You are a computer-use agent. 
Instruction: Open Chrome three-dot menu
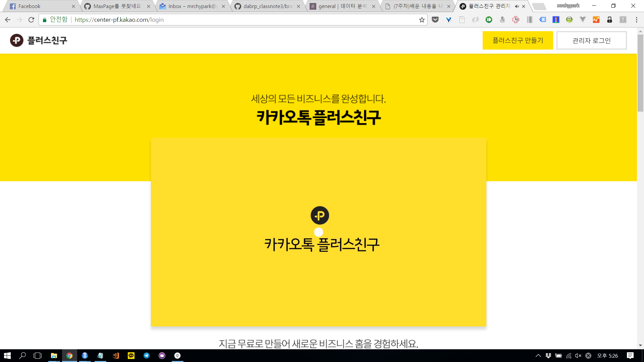coord(636,20)
